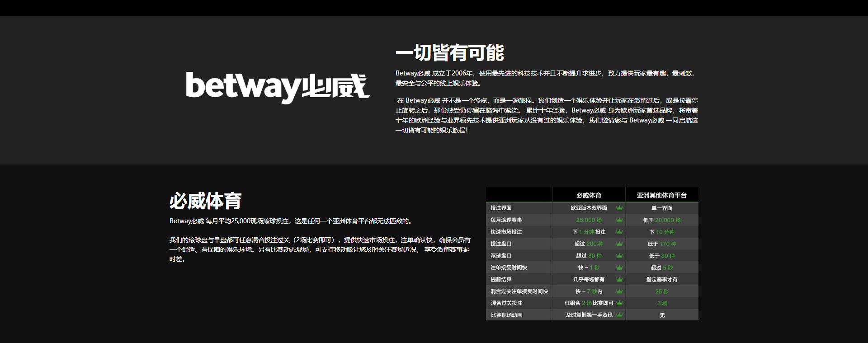Screen dimensions: 868x343
Task: Click the 混合过关注单接受时间快 row label
Action: click(519, 291)
